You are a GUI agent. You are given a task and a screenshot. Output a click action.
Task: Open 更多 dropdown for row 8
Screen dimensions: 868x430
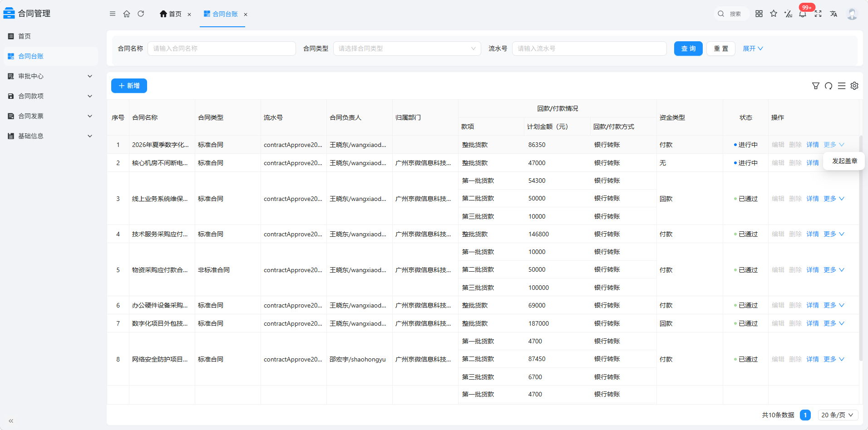[834, 359]
